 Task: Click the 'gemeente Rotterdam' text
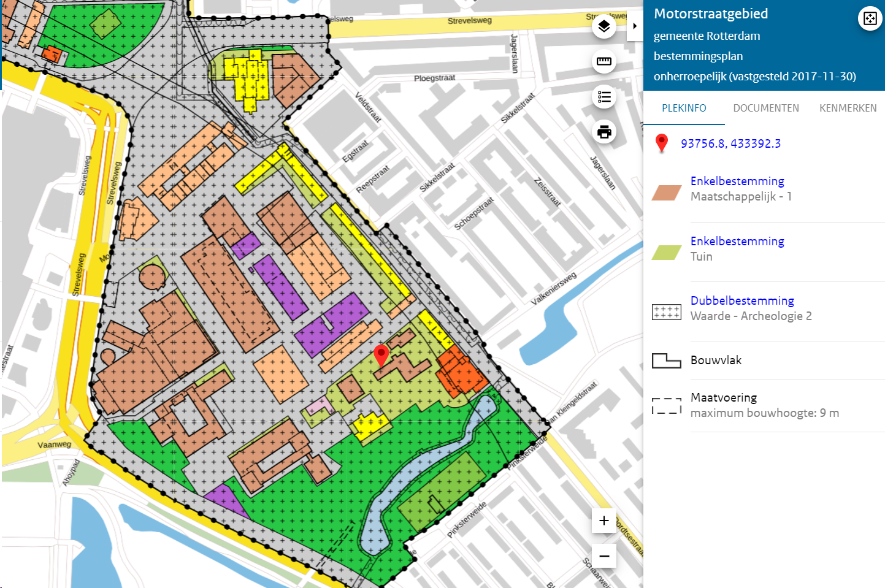click(x=707, y=36)
